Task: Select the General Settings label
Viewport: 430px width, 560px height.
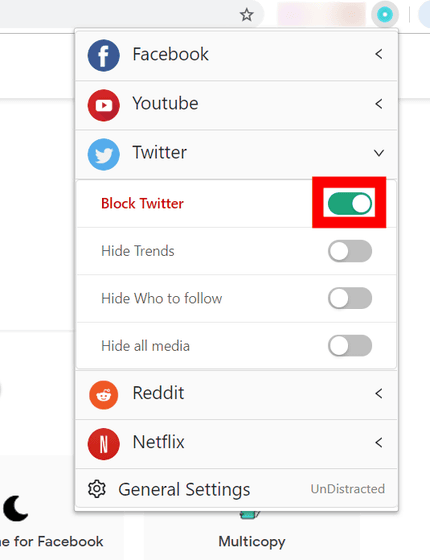Action: point(184,490)
